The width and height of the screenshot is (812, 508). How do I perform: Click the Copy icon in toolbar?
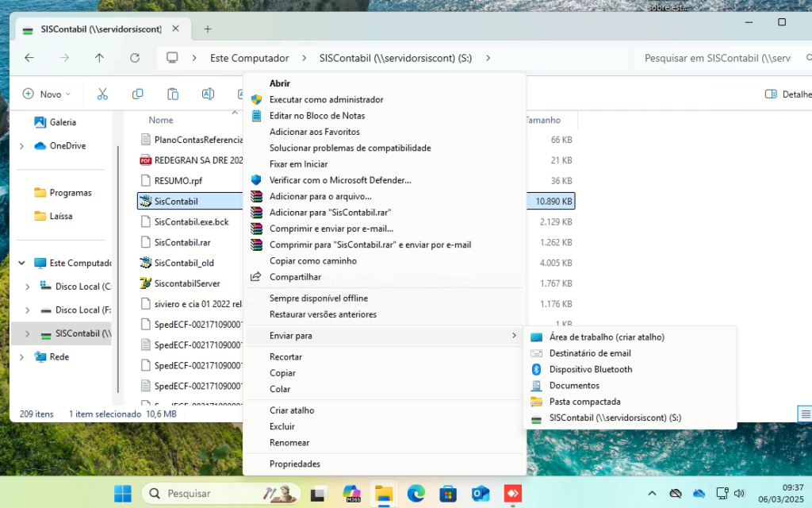pos(138,94)
